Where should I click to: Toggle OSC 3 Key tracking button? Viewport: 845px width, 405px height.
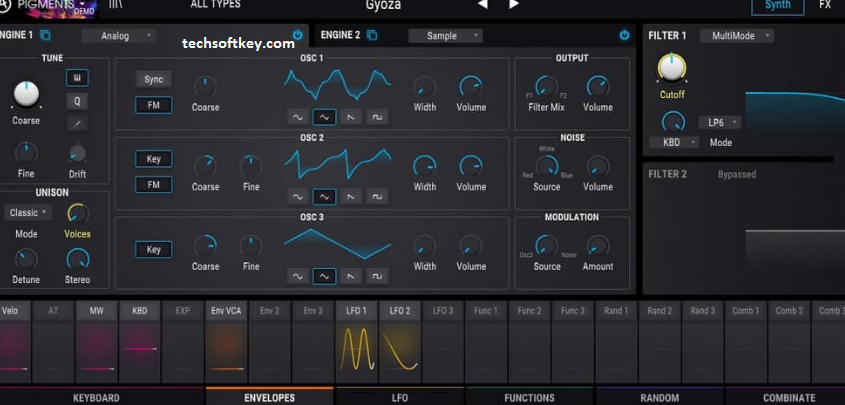click(154, 249)
